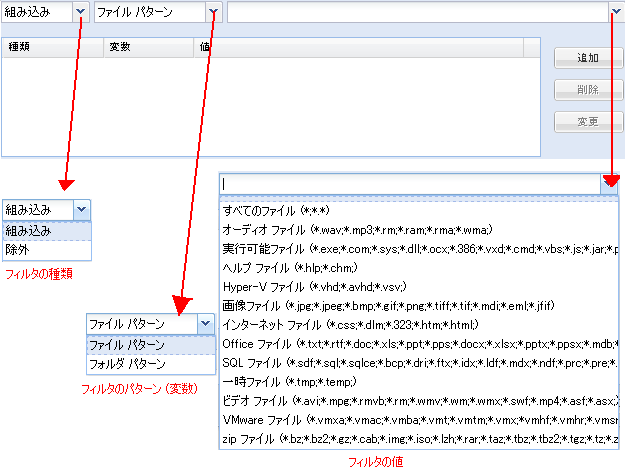Select Office ファイル entry
The height and width of the screenshot is (475, 625).
click(419, 344)
